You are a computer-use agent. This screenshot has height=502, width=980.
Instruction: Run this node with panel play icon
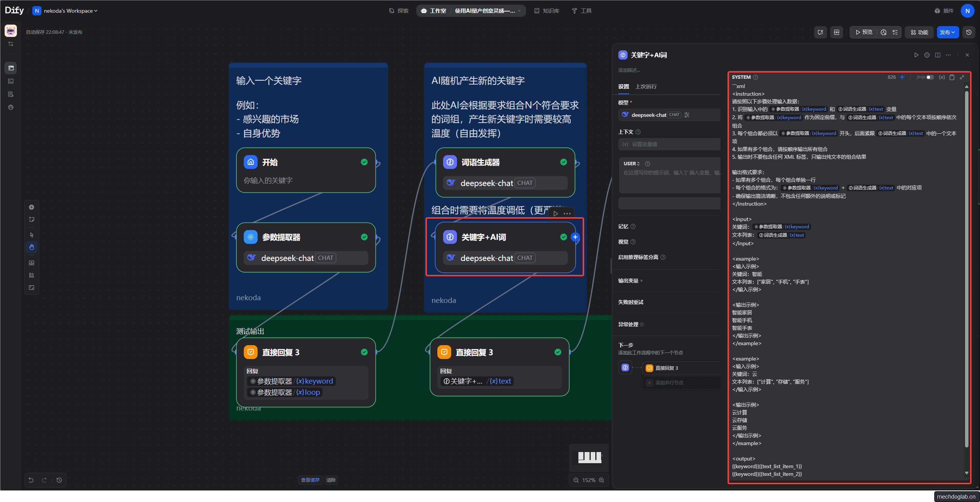tap(916, 55)
